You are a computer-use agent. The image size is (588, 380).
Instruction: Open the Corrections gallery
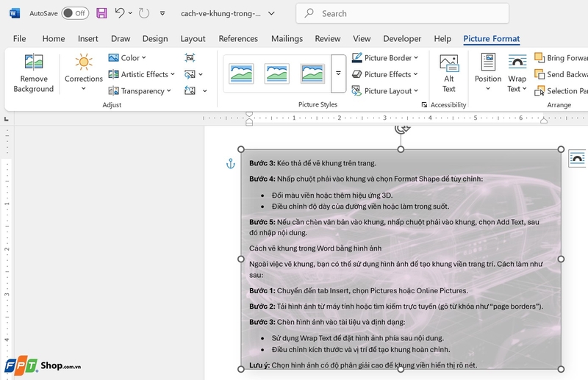pyautogui.click(x=84, y=72)
